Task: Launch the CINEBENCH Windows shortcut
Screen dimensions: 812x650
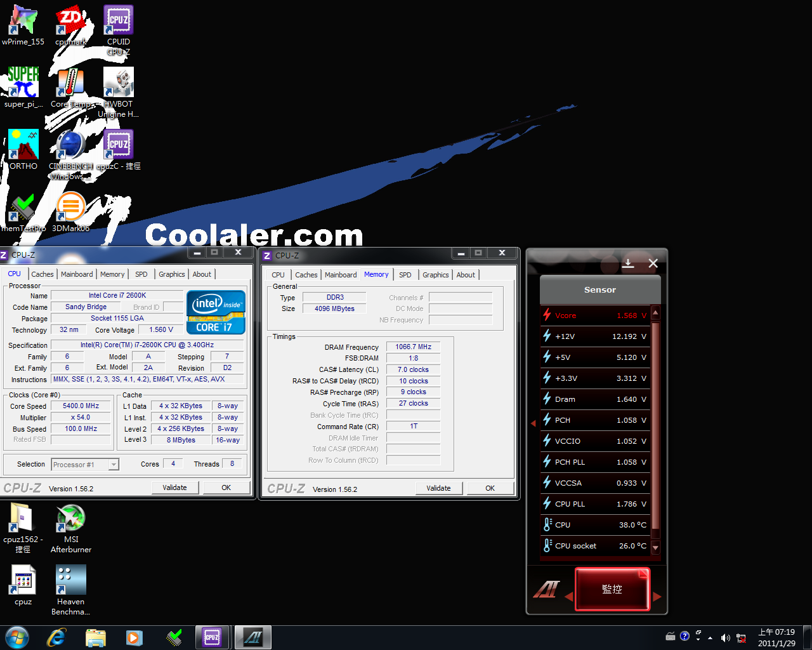Action: click(70, 155)
